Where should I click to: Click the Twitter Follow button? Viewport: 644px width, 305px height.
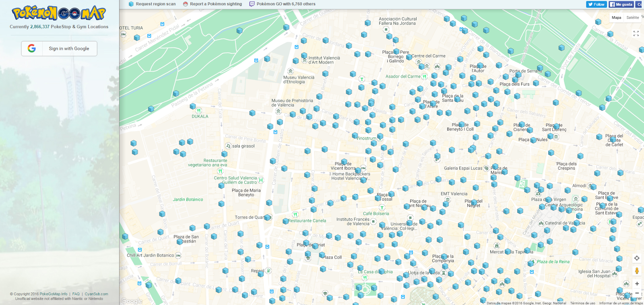click(597, 4)
